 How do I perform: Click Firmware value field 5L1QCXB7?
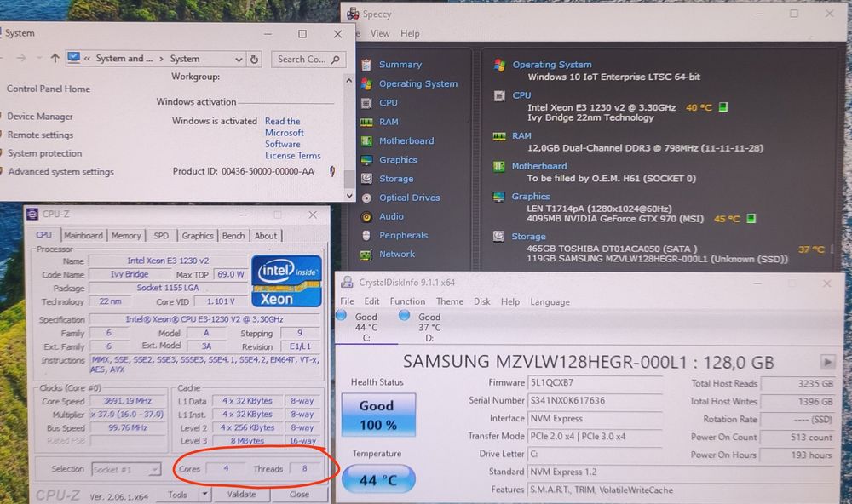coord(595,382)
